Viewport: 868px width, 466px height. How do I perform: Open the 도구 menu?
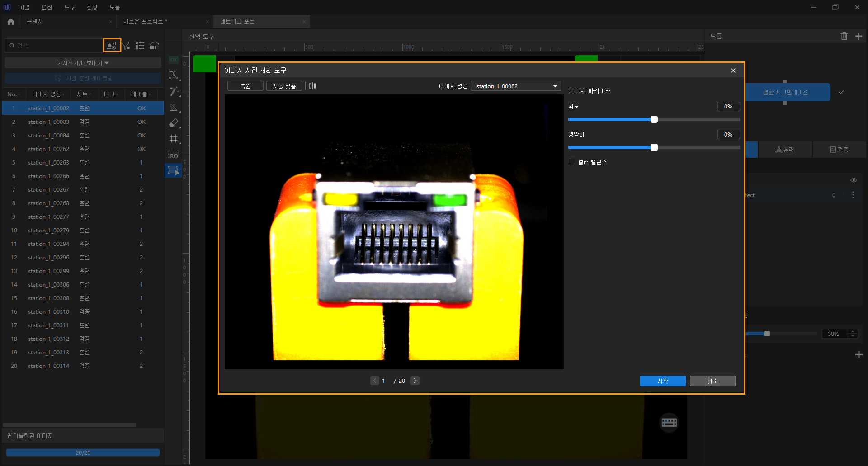point(69,7)
